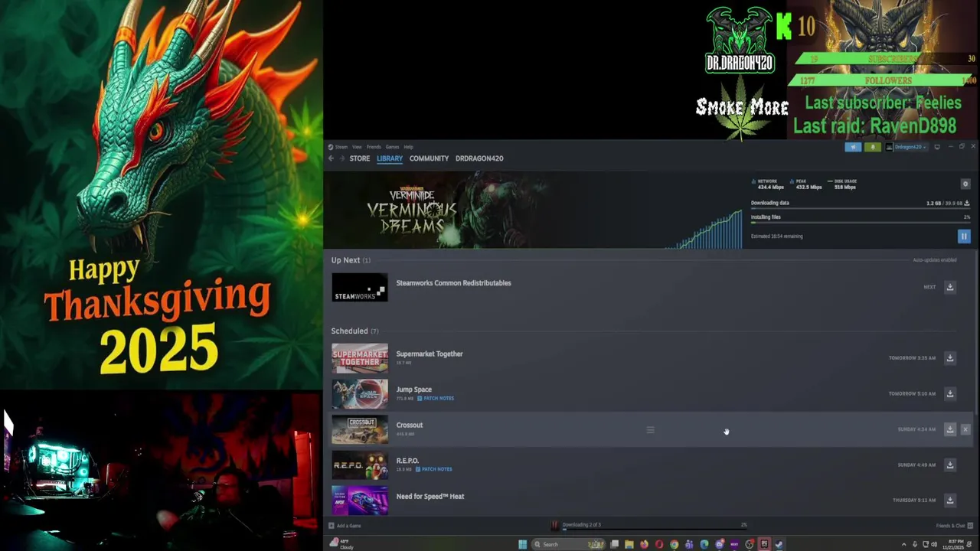Open R.E.P.O. game thumbnail
This screenshot has height=551, width=980.
[x=360, y=465]
